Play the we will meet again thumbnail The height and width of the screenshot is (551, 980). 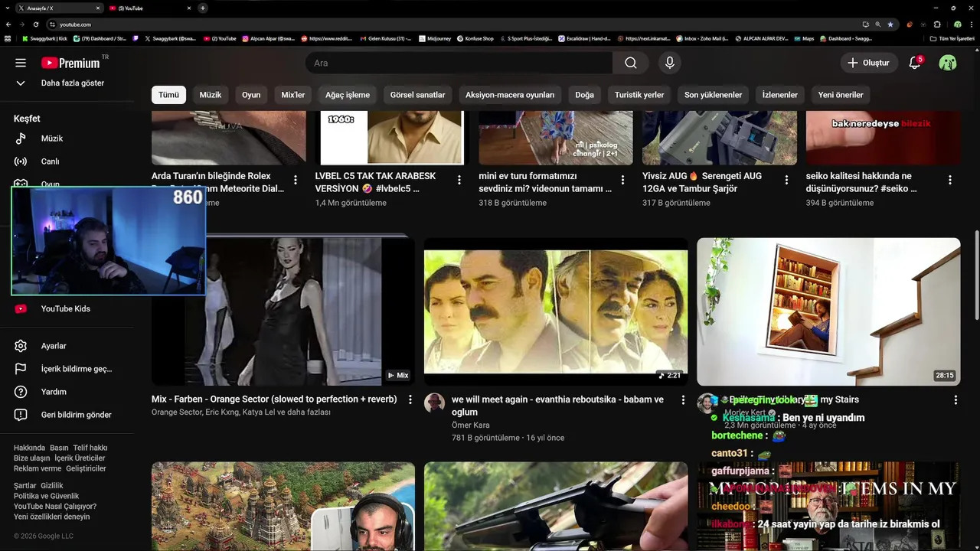pyautogui.click(x=556, y=311)
